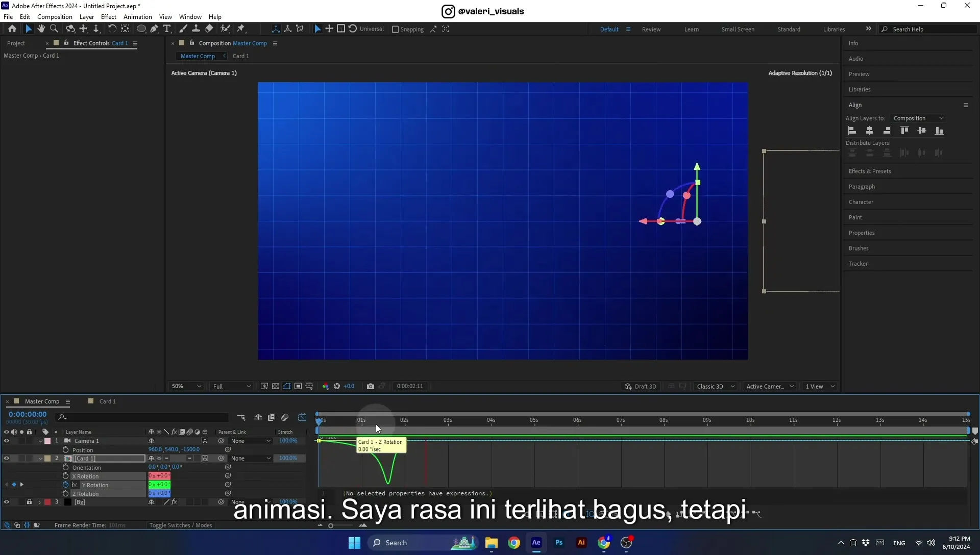
Task: Open the Graph Editor in timeline
Action: (302, 417)
